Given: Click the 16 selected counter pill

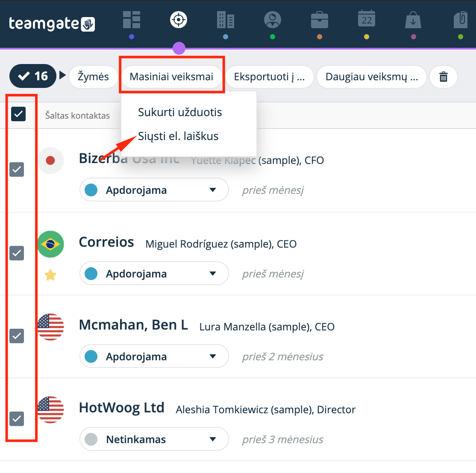Looking at the screenshot, I should click(x=33, y=76).
